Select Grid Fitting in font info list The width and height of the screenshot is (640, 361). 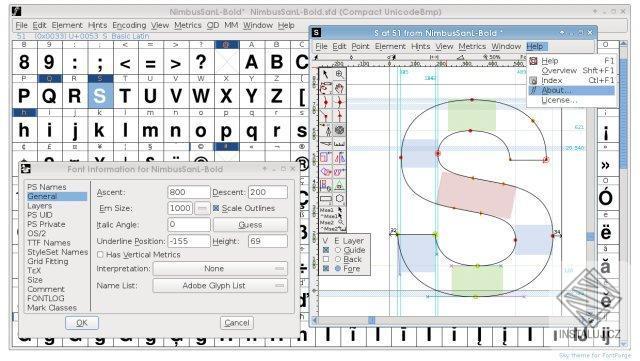(x=48, y=261)
